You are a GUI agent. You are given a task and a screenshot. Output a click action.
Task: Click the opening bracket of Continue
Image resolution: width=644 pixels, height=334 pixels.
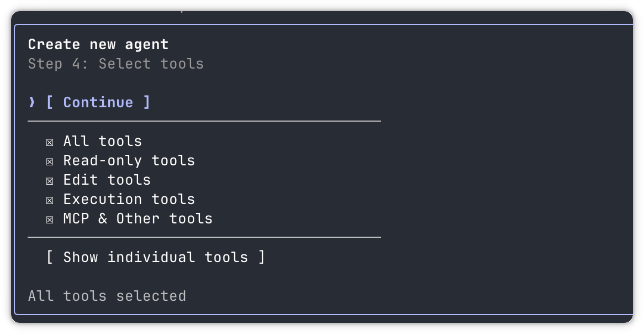tap(50, 102)
